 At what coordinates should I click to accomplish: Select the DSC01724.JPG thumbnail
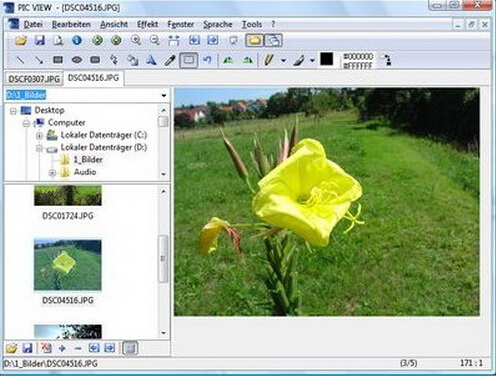click(x=68, y=196)
